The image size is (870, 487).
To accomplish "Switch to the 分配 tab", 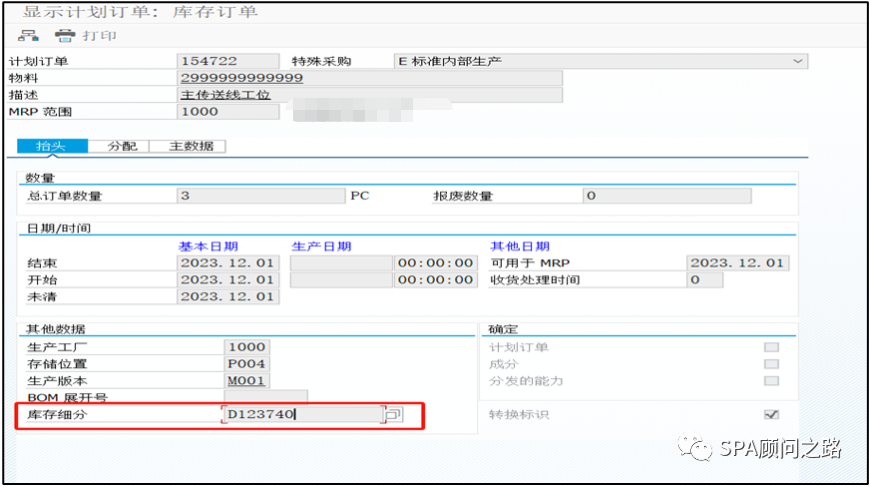I will [122, 146].
